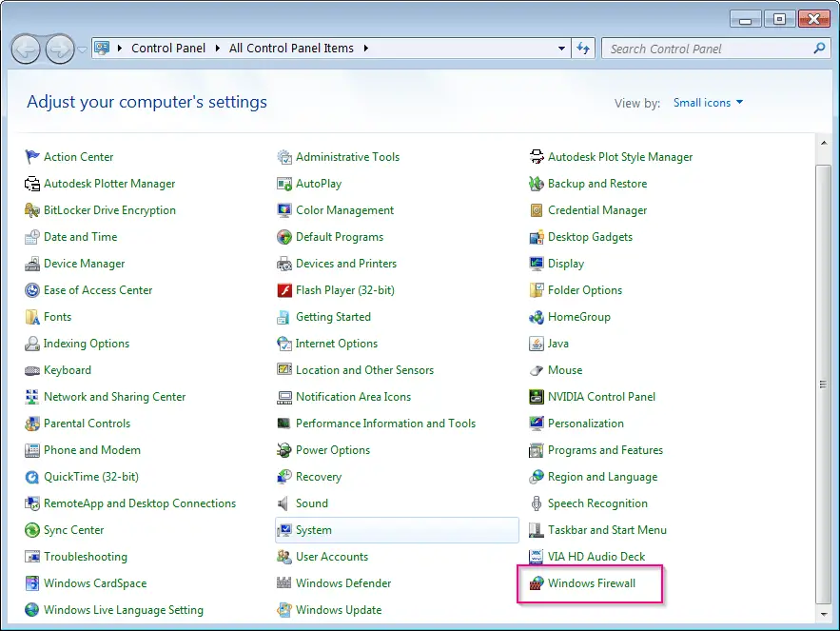
Task: Open the Fonts folder icon
Action: tap(32, 317)
